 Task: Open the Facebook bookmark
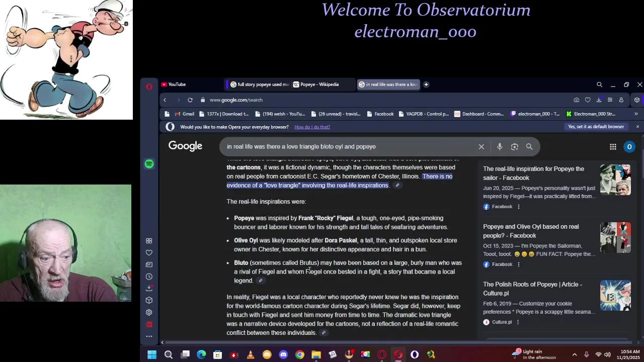coord(380,114)
